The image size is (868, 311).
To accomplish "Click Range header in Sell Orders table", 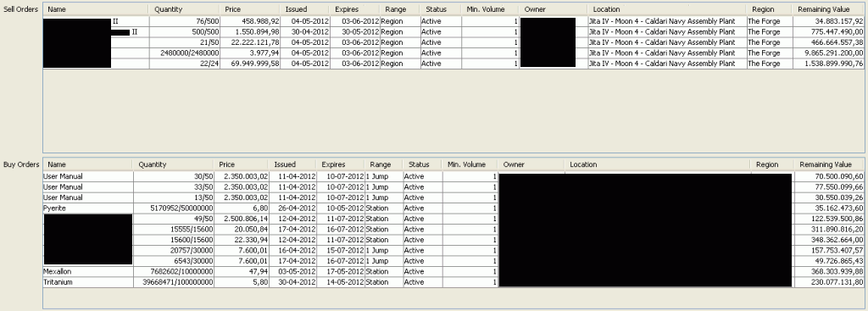I will tap(399, 9).
